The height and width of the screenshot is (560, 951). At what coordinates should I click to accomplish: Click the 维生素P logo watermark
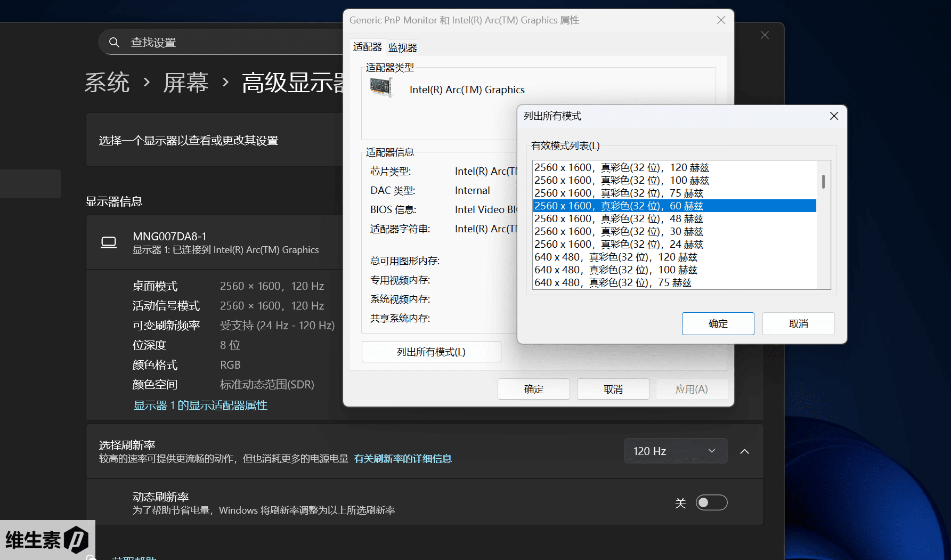[47, 540]
